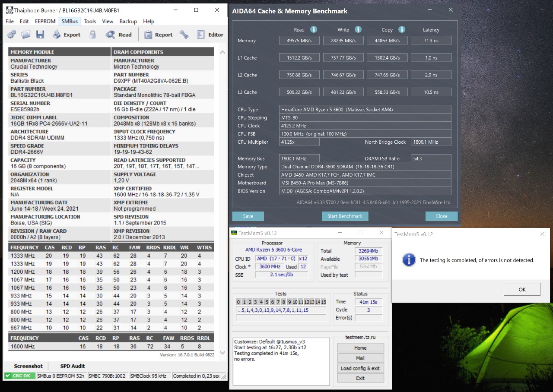Click the TestMem5 Total memory field 32694Mb
The height and width of the screenshot is (392, 553).
pos(369,251)
